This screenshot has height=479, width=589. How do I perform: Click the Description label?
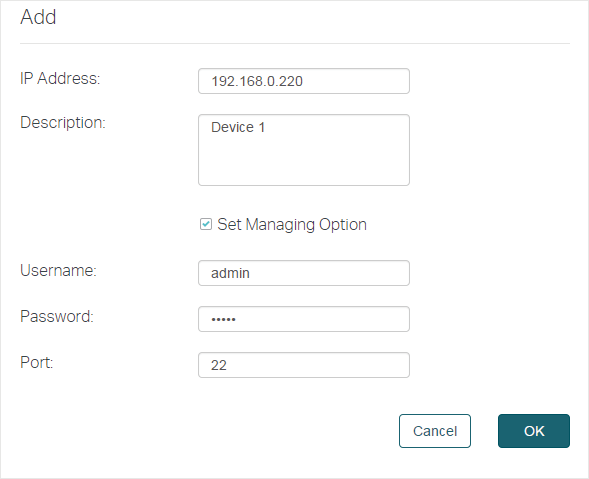pyautogui.click(x=63, y=123)
